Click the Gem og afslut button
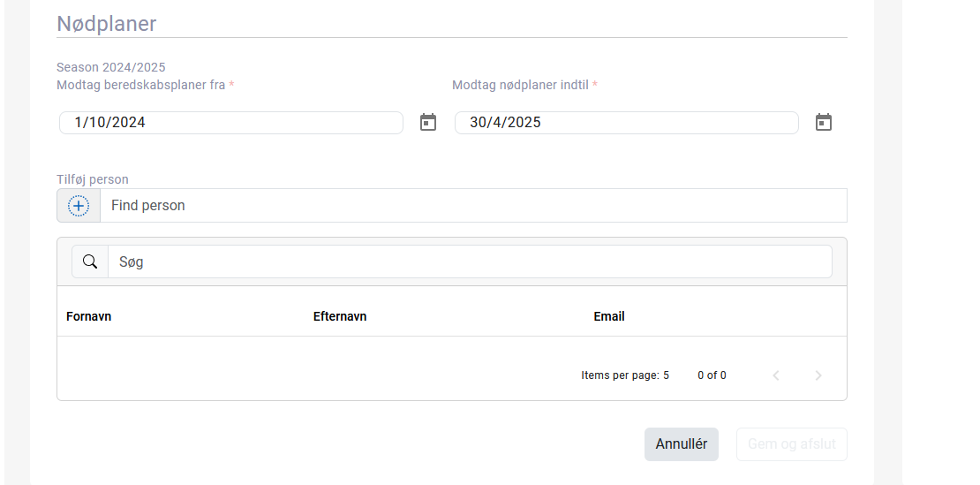 pos(792,444)
